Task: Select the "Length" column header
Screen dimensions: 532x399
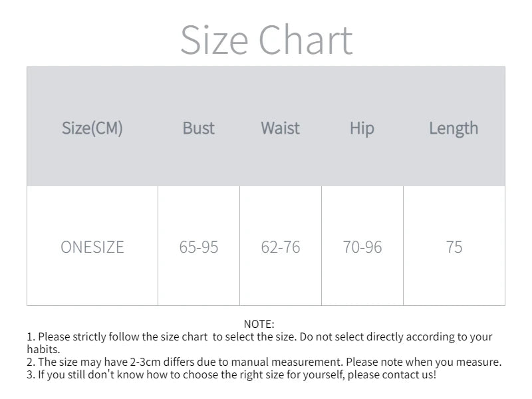Action: (x=454, y=128)
